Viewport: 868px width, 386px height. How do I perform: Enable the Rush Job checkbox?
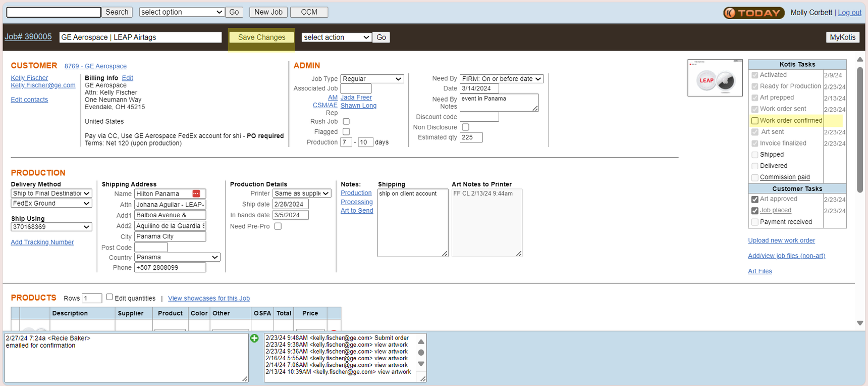[x=346, y=121]
